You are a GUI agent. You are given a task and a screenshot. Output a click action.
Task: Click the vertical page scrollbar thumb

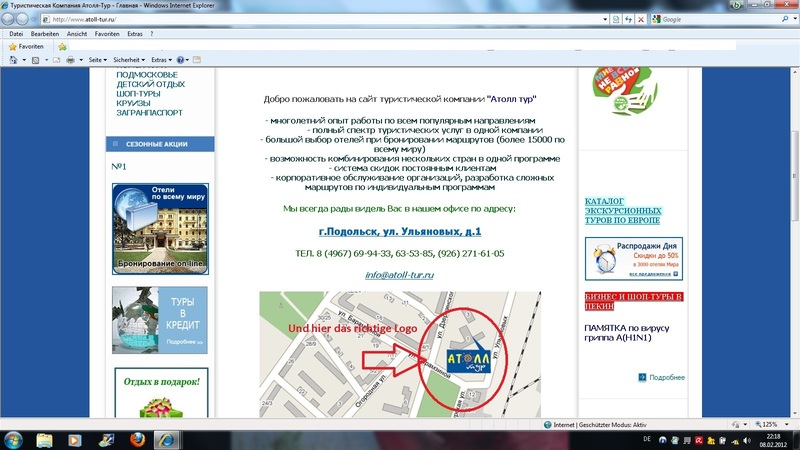click(x=794, y=176)
